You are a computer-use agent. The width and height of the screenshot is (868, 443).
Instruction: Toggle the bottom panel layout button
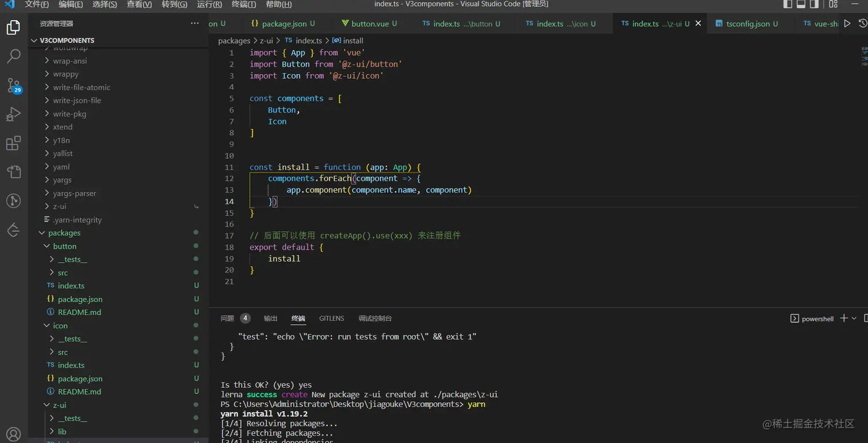pos(801,4)
